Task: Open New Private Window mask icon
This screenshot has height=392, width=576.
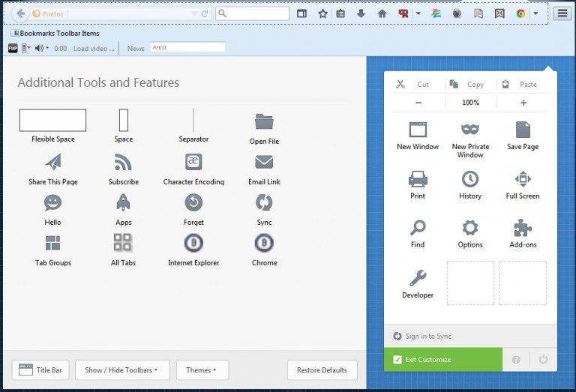Action: [470, 130]
